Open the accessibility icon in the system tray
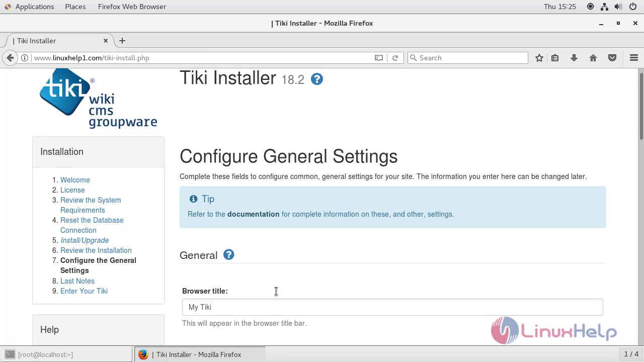 click(590, 7)
